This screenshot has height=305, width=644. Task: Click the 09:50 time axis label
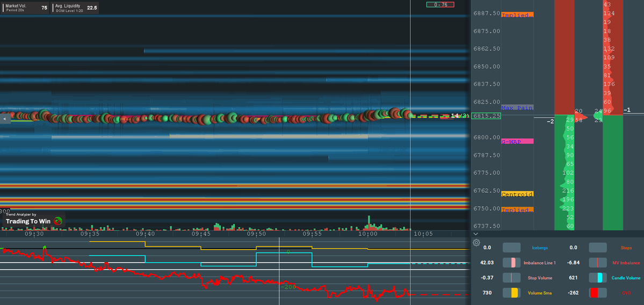click(x=256, y=234)
